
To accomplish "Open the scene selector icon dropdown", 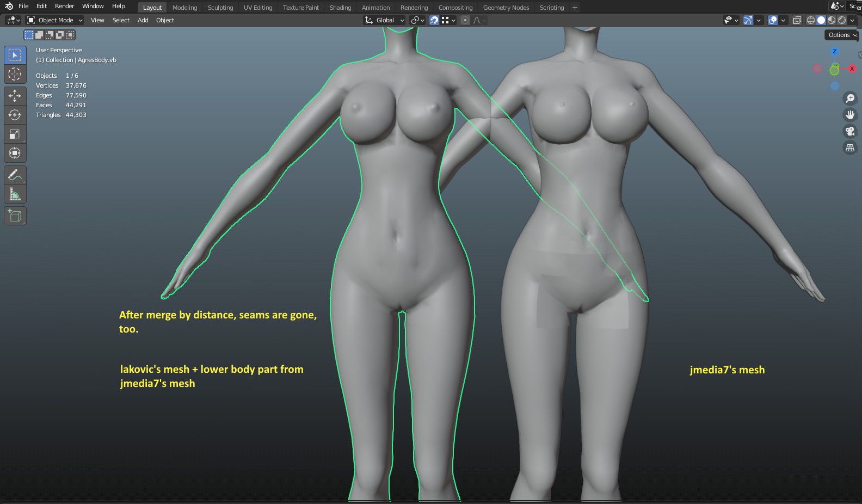I will [x=837, y=6].
